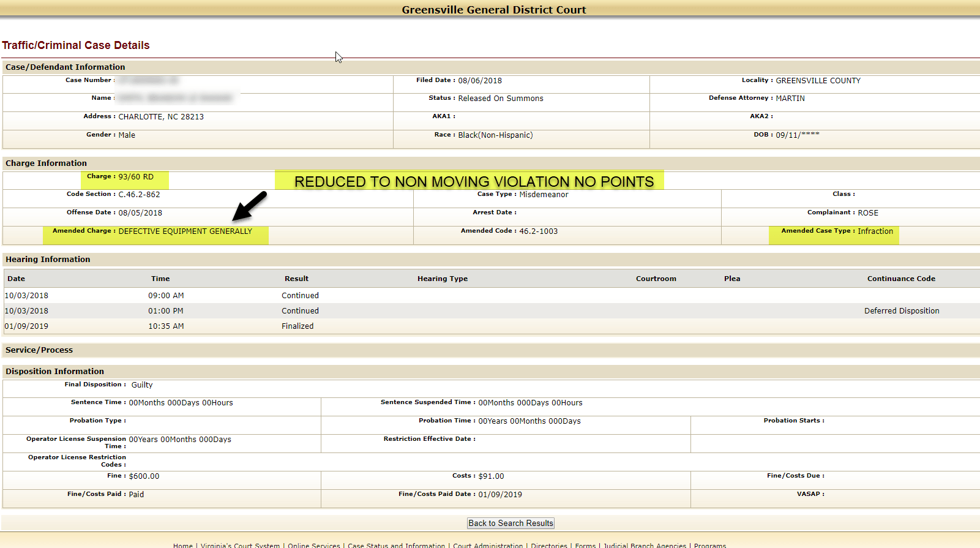
Task: Open the Directories footer link
Action: [x=549, y=545]
